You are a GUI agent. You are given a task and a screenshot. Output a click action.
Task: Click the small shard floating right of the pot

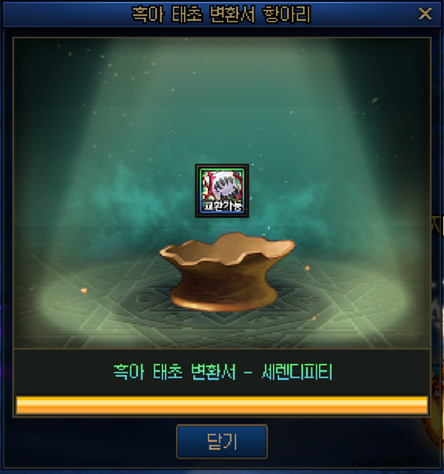click(307, 267)
